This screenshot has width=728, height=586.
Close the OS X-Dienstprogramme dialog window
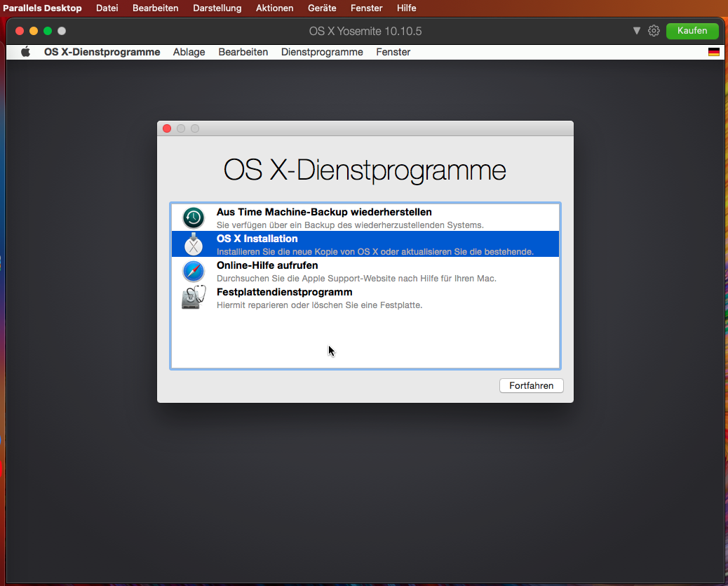coord(167,128)
